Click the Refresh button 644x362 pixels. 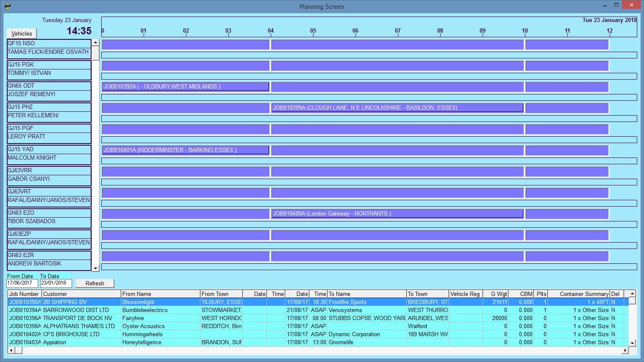click(94, 283)
